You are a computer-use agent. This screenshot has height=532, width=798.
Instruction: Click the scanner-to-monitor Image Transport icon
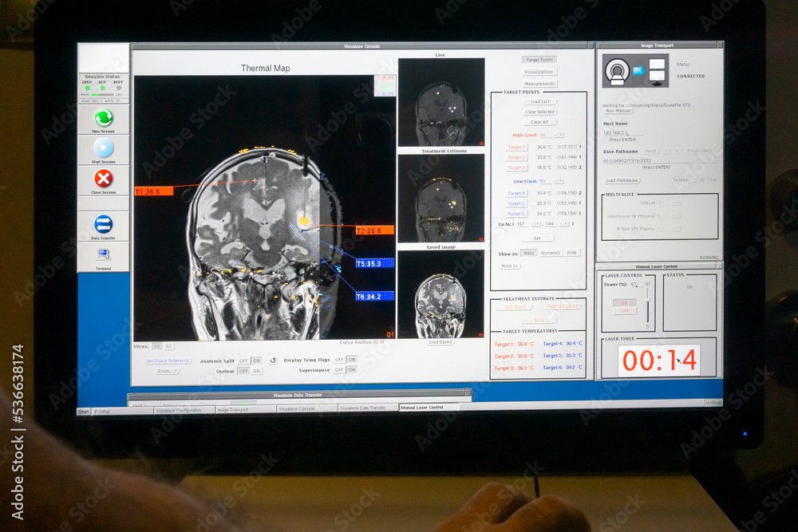coord(634,71)
